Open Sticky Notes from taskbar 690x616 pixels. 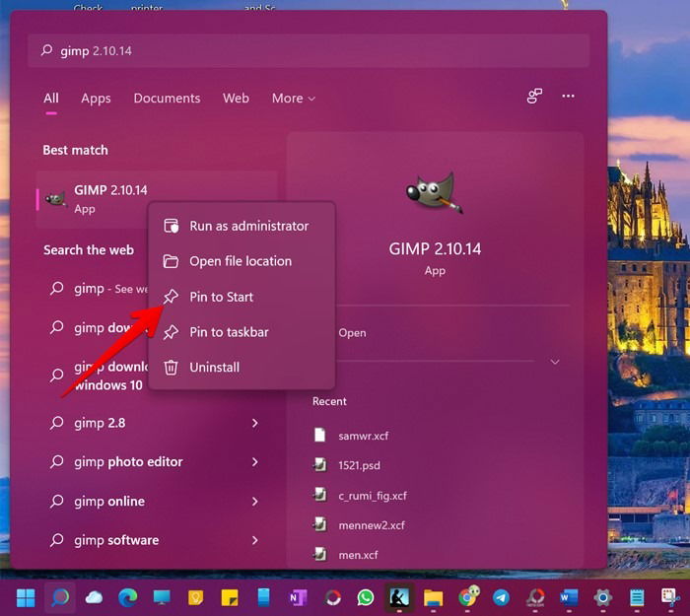(x=230, y=597)
